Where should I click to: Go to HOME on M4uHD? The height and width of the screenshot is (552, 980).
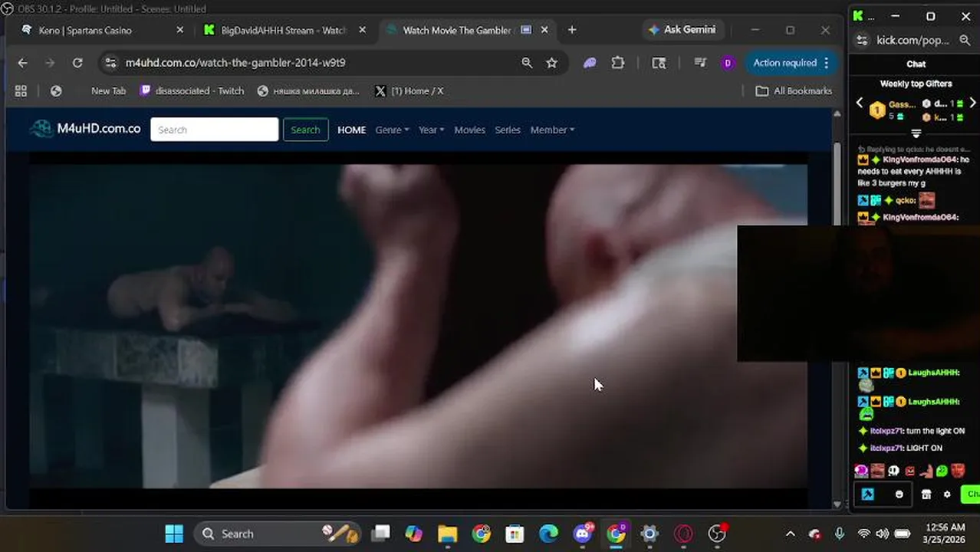pyautogui.click(x=352, y=130)
